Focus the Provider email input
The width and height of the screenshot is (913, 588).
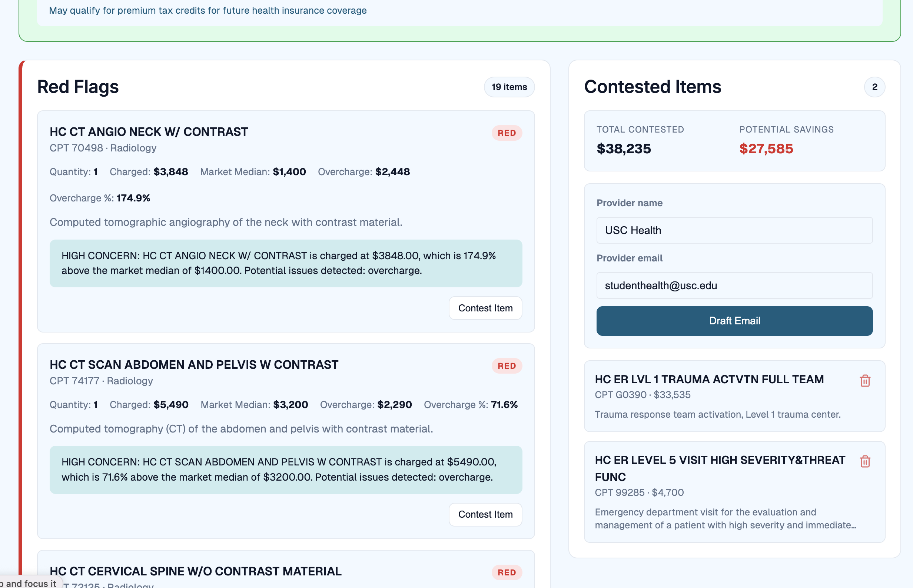point(734,285)
